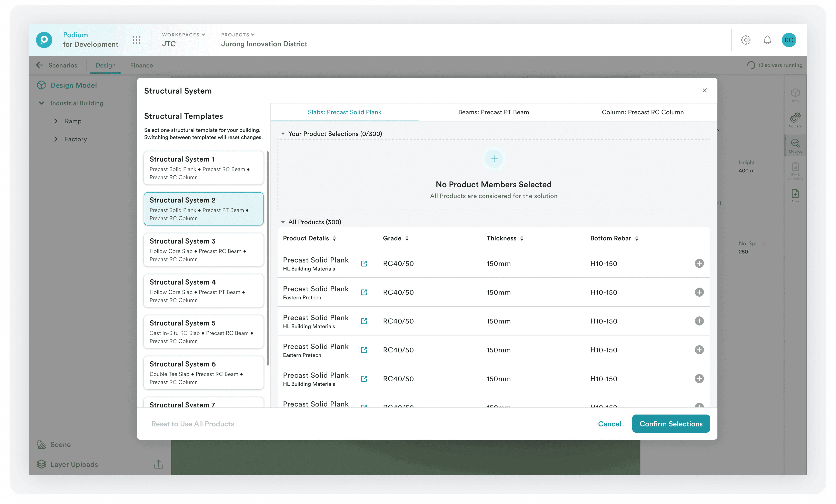The width and height of the screenshot is (836, 504).
Task: Switch to Beams: Precast PT Beam tab
Action: pyautogui.click(x=493, y=112)
